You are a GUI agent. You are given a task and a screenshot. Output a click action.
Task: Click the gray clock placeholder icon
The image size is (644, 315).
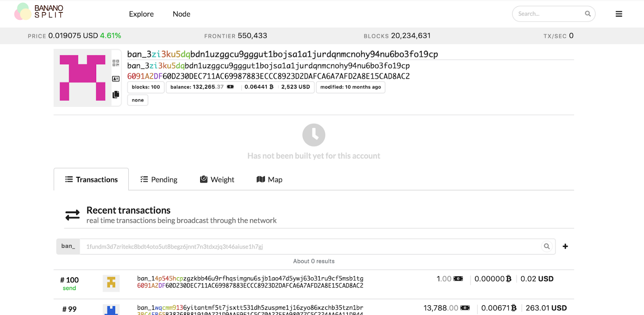click(314, 135)
